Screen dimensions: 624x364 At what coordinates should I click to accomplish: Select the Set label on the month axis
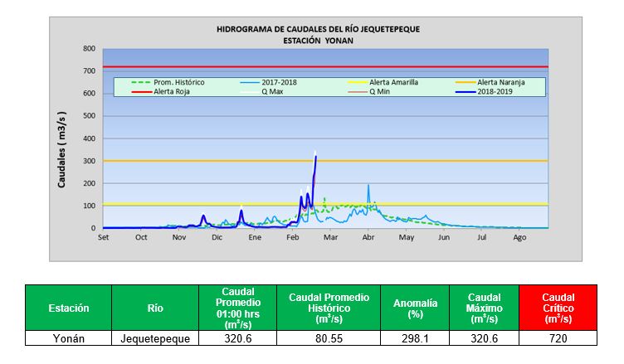click(x=104, y=238)
